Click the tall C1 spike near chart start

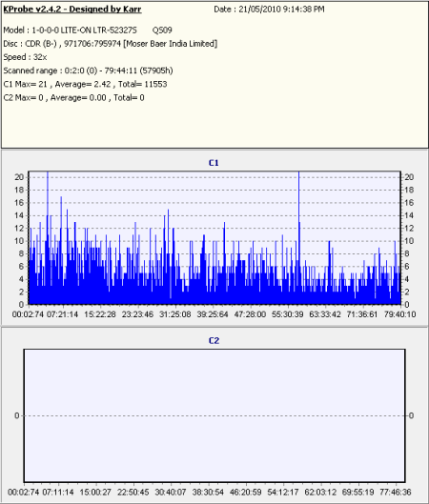[48, 238]
